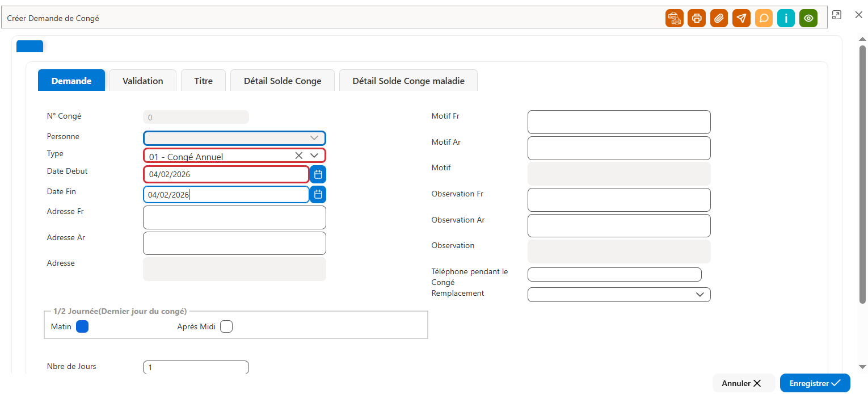
Task: Click the green eye view icon
Action: (808, 18)
